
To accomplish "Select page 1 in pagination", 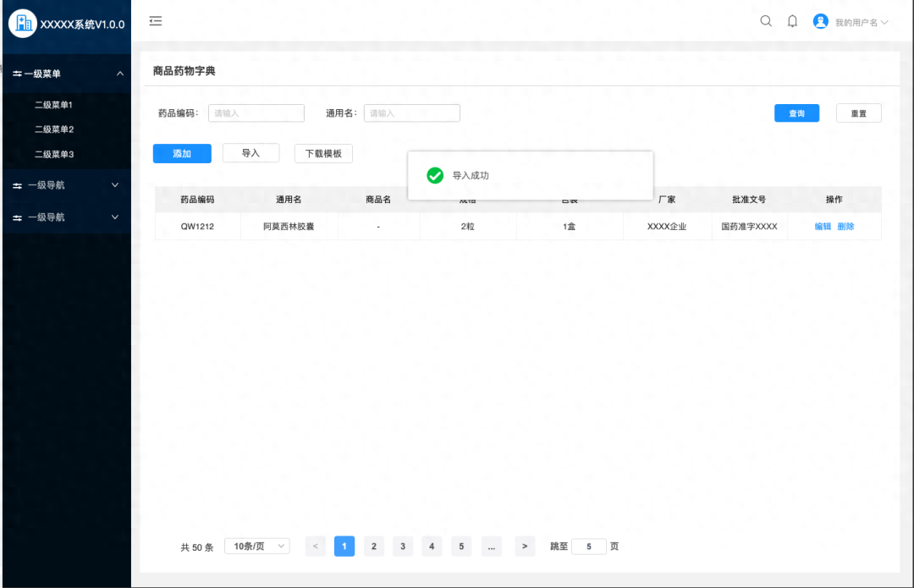I will [344, 546].
